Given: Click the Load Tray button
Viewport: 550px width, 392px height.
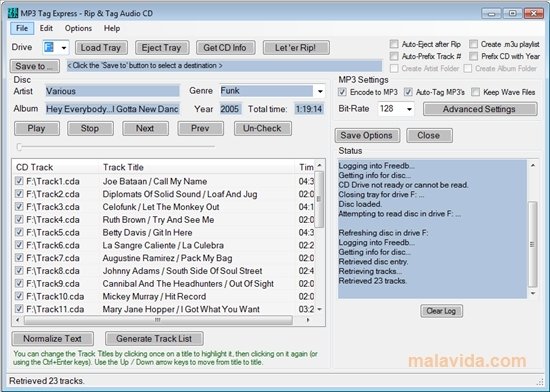Looking at the screenshot, I should pyautogui.click(x=101, y=48).
